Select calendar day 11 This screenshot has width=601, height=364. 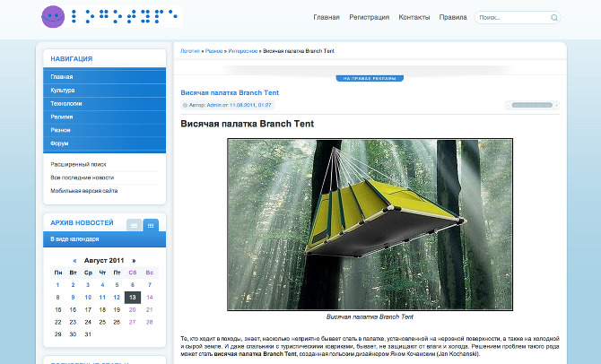pos(102,298)
